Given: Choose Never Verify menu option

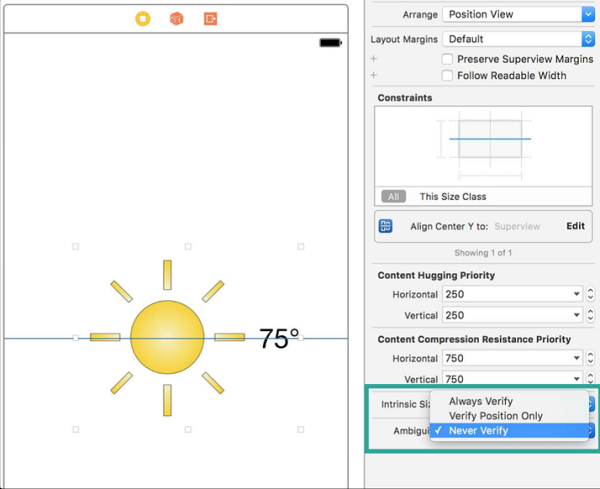Looking at the screenshot, I should (509, 430).
